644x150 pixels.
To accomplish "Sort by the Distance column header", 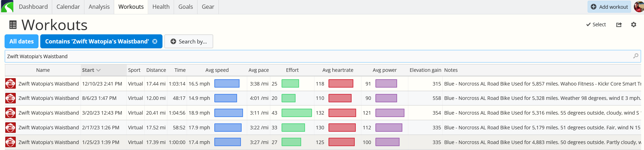I will (156, 70).
